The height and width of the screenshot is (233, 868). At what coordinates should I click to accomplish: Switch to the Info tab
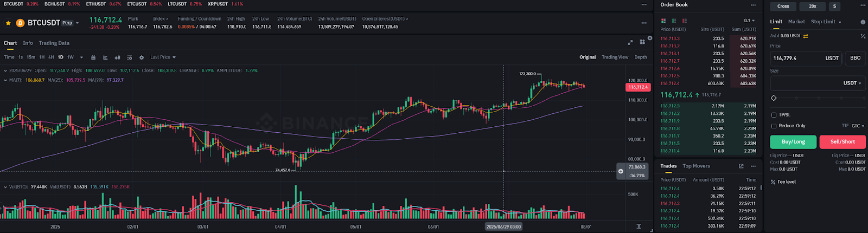pos(28,43)
